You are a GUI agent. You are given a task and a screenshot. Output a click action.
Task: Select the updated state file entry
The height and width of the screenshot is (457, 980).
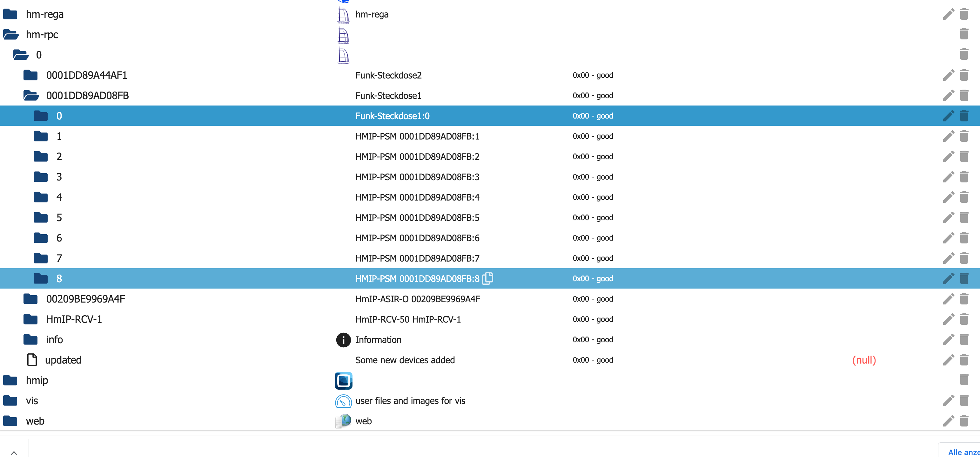point(32,360)
